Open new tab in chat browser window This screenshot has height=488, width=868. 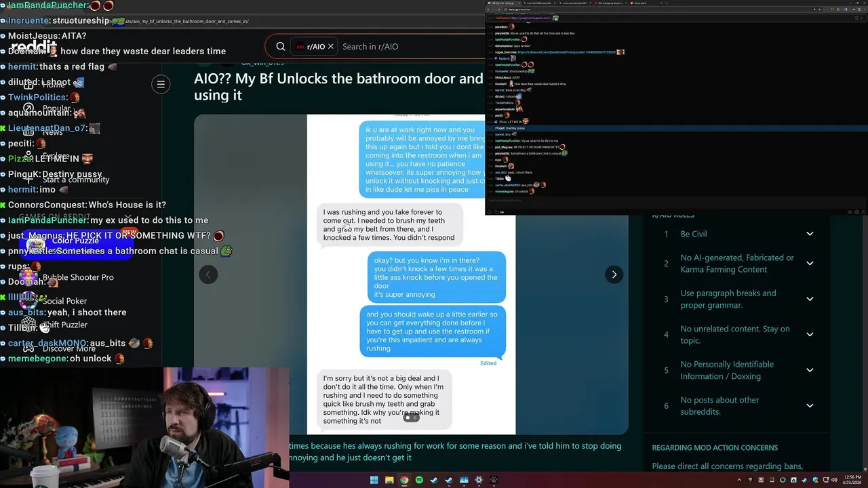click(x=667, y=3)
